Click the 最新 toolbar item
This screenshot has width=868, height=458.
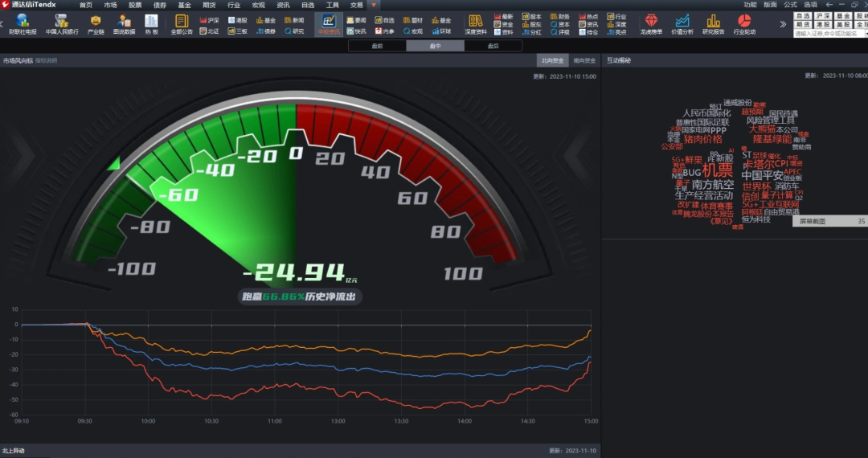pos(503,17)
